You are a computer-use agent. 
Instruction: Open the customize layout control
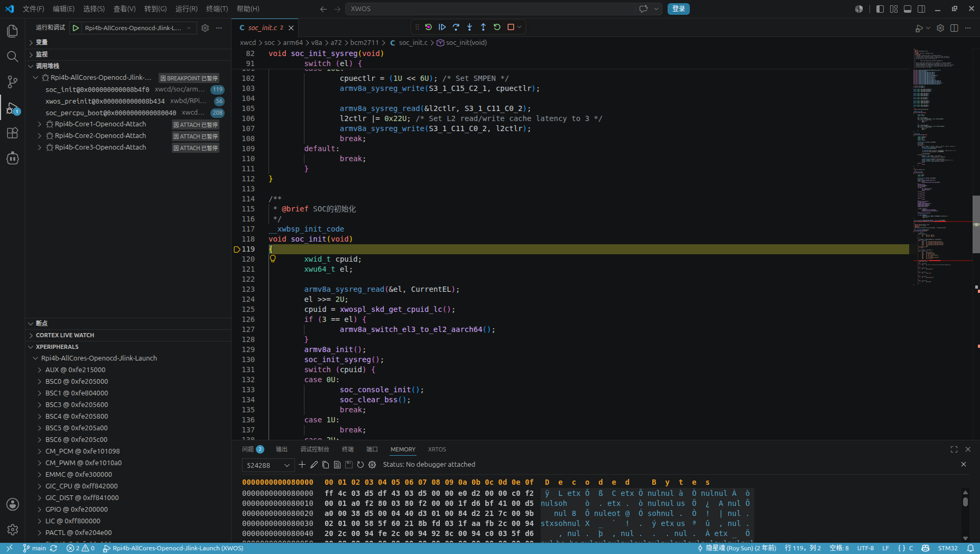(x=894, y=8)
